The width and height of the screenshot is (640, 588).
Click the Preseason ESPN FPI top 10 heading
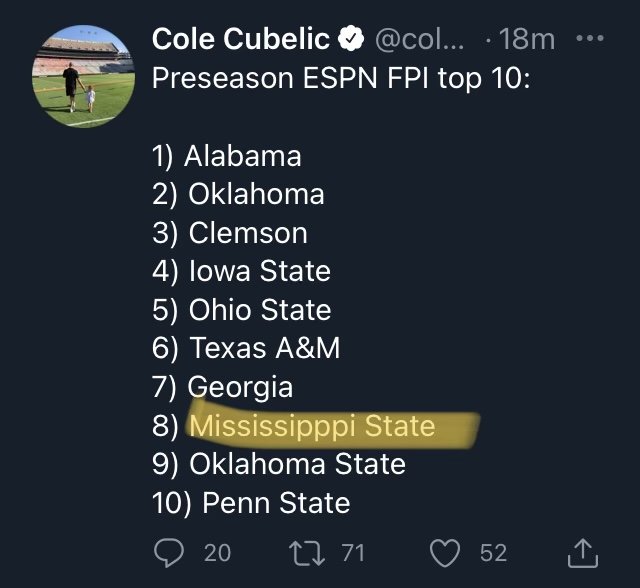click(341, 78)
